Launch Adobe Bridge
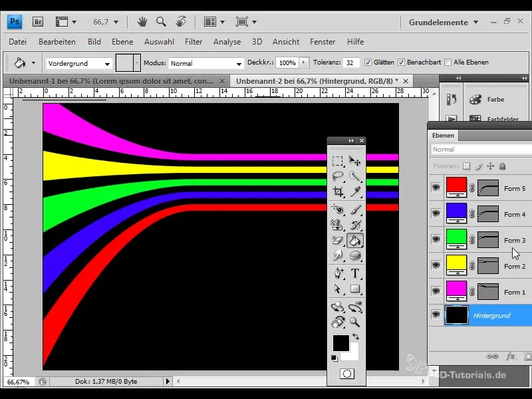 click(38, 22)
